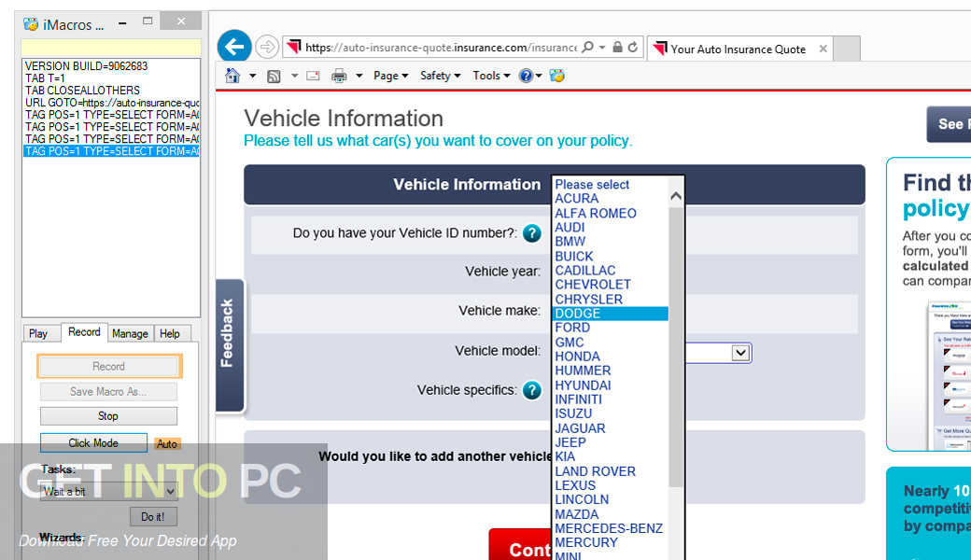Close the Your Auto Insurance Quote tab
Viewport: 971px width, 560px height.
point(823,49)
